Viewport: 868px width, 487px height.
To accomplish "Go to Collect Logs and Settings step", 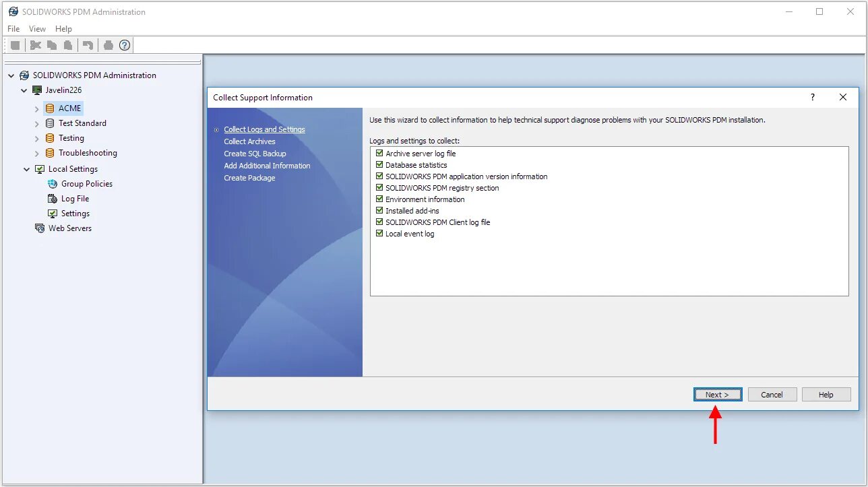I will 264,129.
